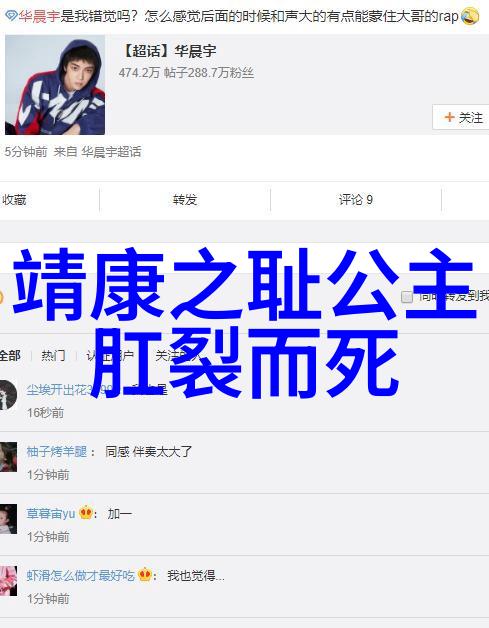The height and width of the screenshot is (628, 489).
Task: Click the 转发 action
Action: pos(185,199)
